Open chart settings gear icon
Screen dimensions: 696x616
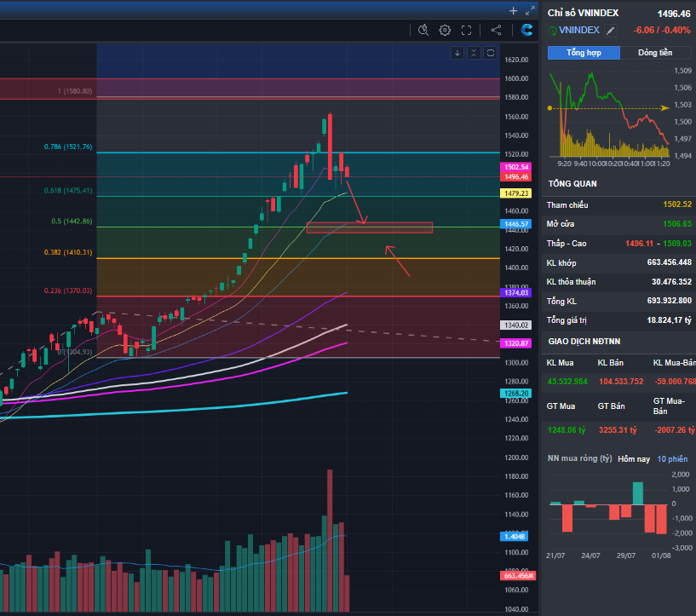point(445,30)
